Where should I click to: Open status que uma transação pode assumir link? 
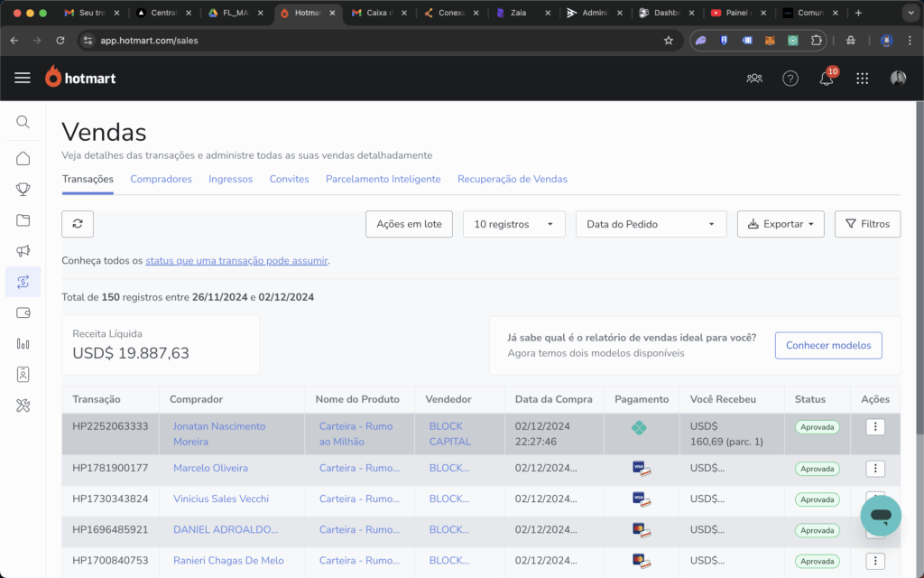click(236, 260)
